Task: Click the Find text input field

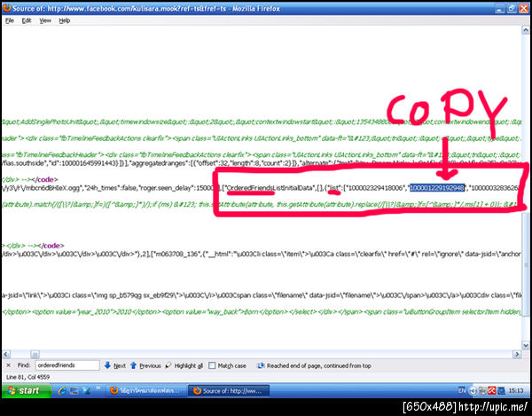Action: point(67,365)
